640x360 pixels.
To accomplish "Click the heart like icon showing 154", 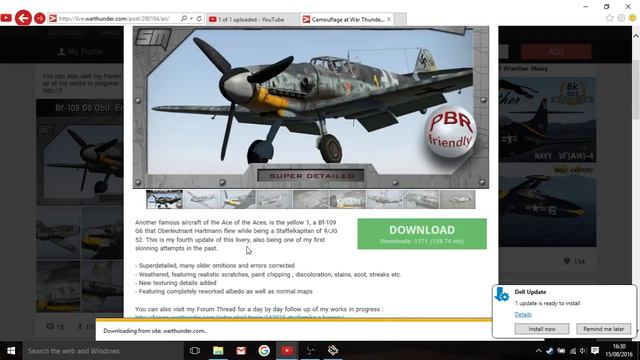I will point(567,261).
